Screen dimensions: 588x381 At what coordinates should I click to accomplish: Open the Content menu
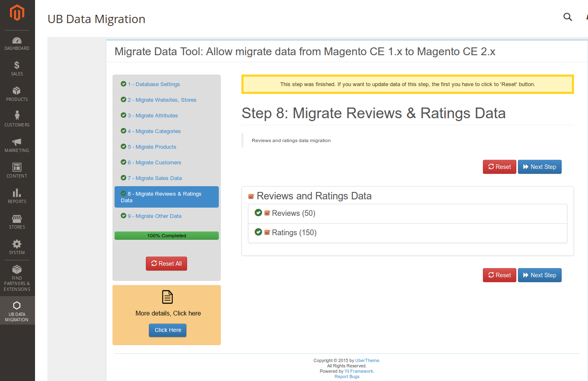coord(17,171)
